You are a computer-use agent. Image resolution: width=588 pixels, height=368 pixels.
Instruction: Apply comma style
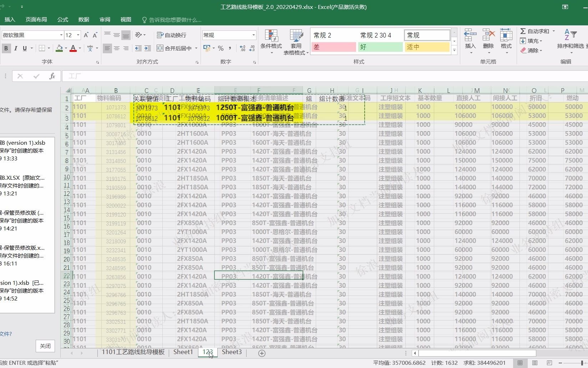pyautogui.click(x=230, y=48)
